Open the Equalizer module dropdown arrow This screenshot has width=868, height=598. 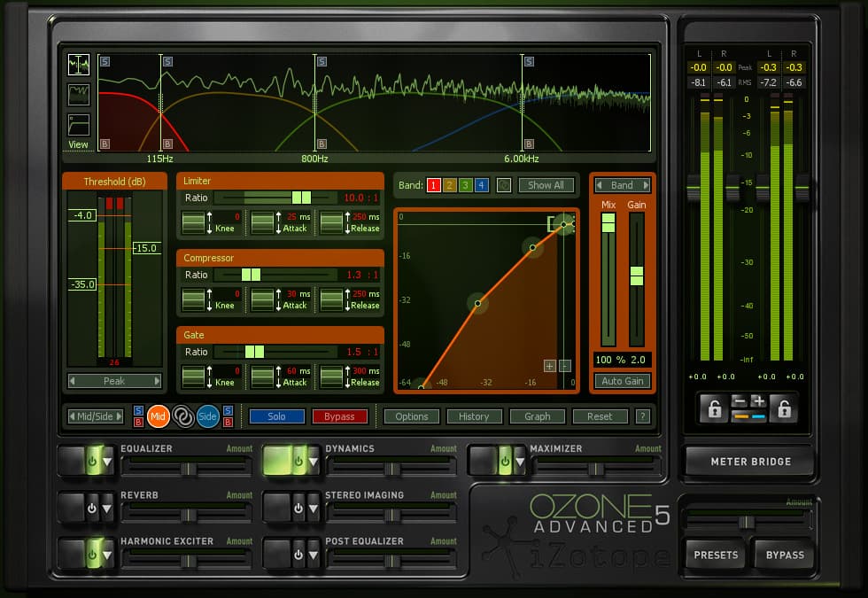[107, 462]
